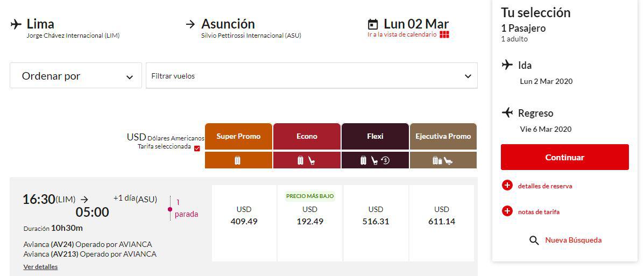The height and width of the screenshot is (276, 644).
Task: Click the magnifying glass search icon
Action: [534, 240]
